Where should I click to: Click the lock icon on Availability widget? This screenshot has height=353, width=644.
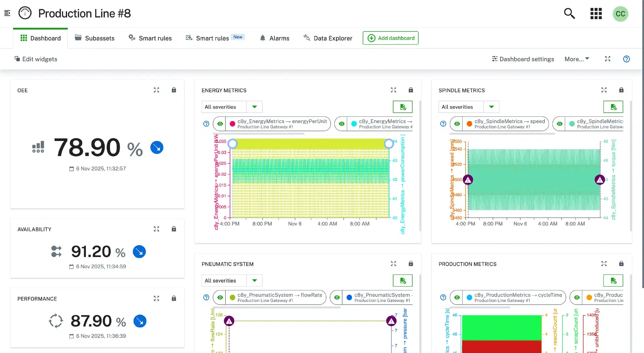coord(174,229)
